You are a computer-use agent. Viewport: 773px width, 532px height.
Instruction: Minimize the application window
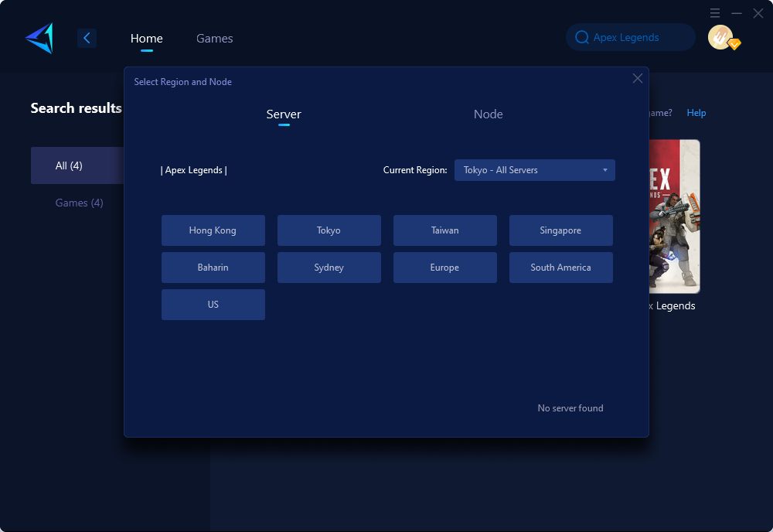coord(737,13)
